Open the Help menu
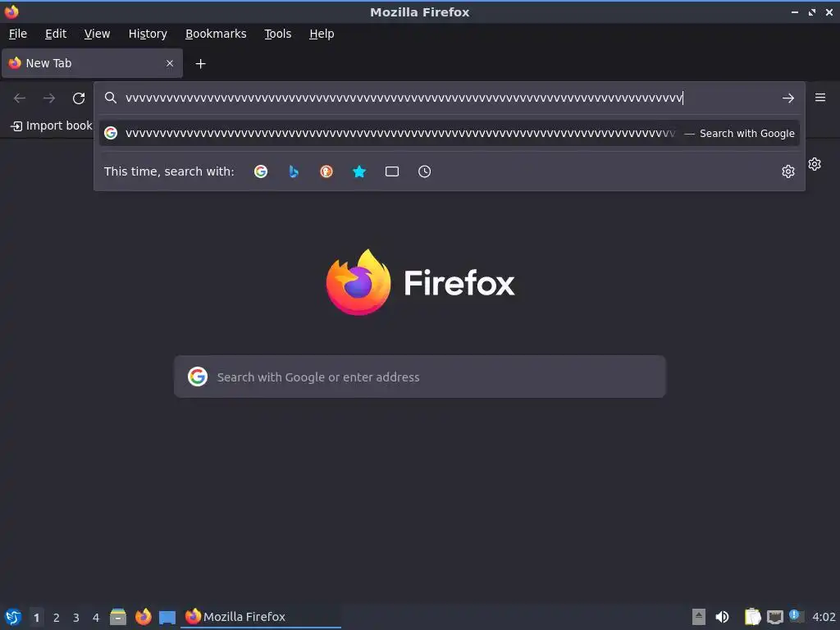Viewport: 840px width, 630px height. pyautogui.click(x=322, y=34)
